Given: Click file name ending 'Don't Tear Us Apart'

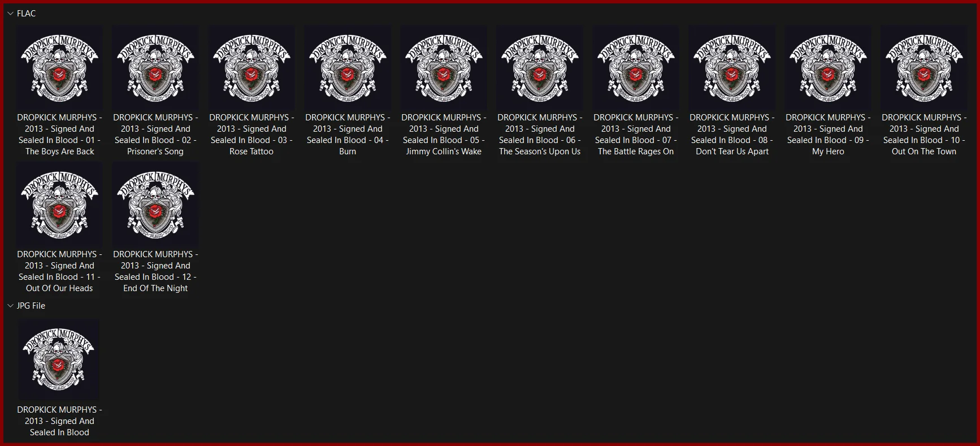Looking at the screenshot, I should coord(732,135).
